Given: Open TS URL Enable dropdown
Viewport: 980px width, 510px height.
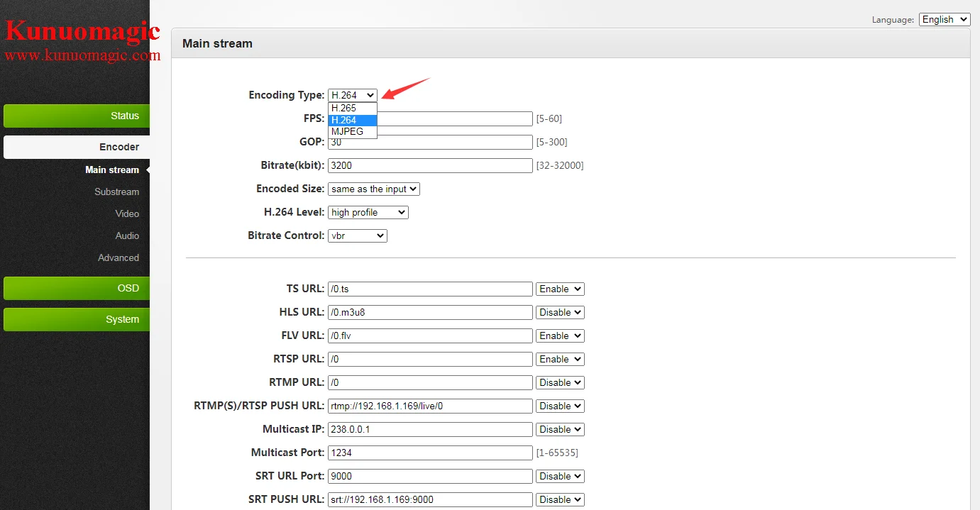Looking at the screenshot, I should point(560,289).
